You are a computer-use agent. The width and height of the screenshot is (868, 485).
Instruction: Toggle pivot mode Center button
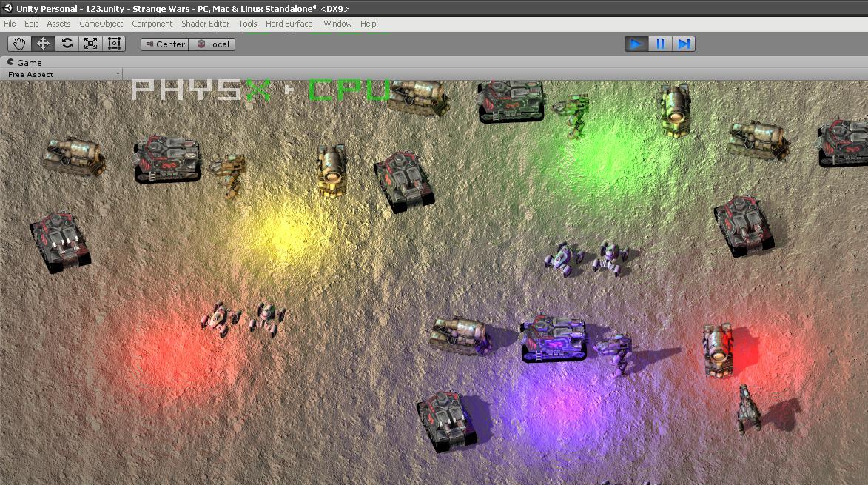coord(165,44)
